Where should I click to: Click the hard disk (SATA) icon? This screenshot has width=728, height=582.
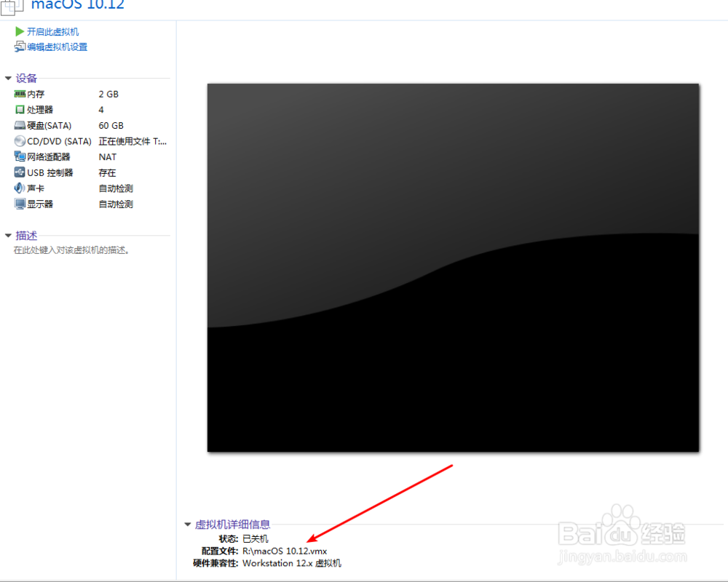click(x=20, y=125)
